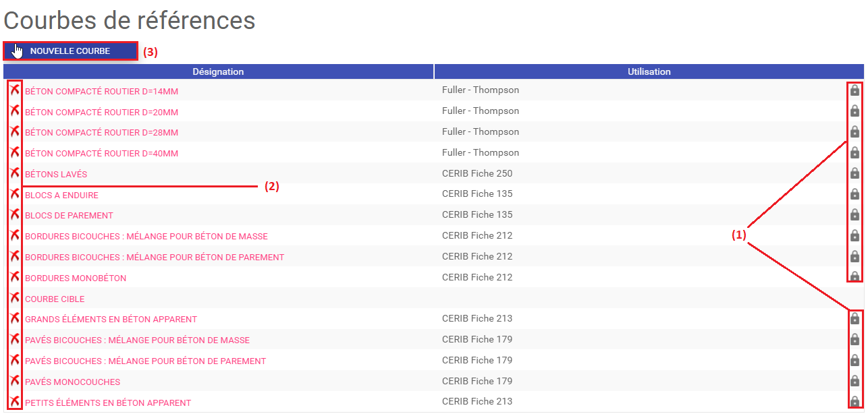Click the lock icon on BÉTONS LAVÉS row
The height and width of the screenshot is (416, 868).
[855, 173]
